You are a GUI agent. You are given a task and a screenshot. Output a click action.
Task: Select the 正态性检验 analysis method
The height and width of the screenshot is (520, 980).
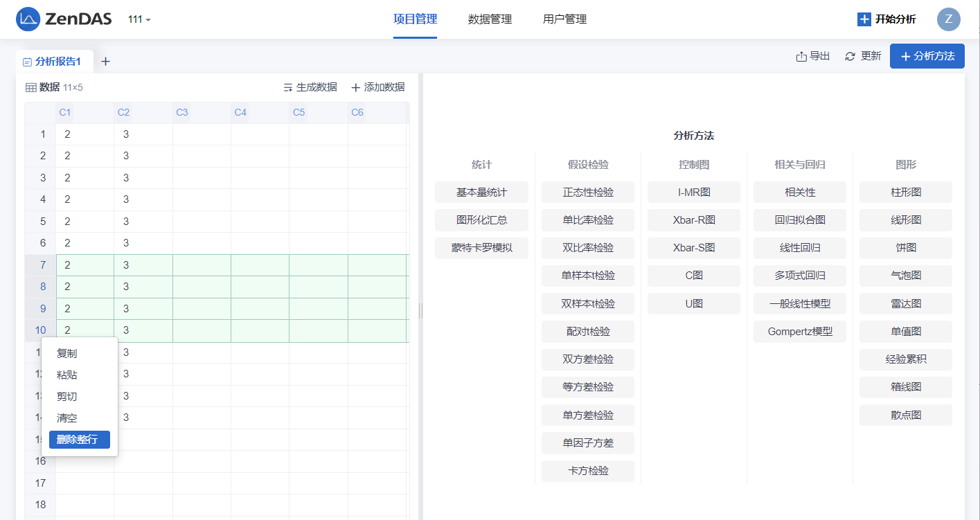click(588, 192)
